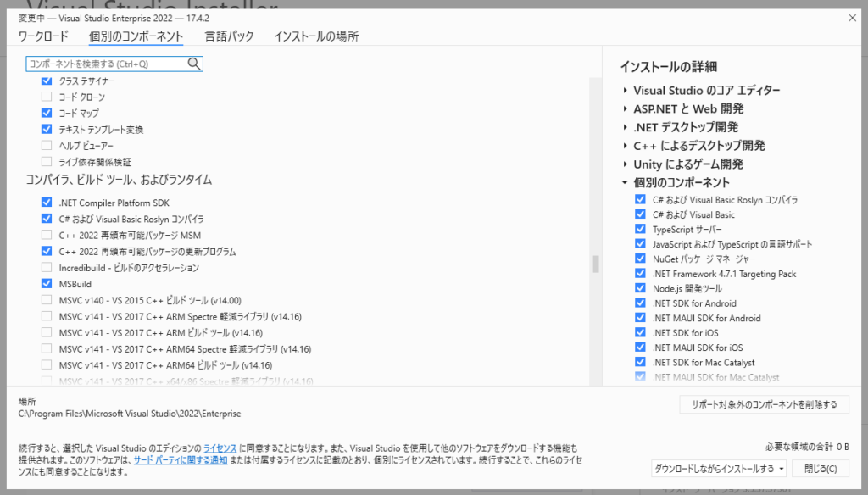Toggle .NET SDK for Mac Catalyst
The width and height of the screenshot is (868, 495).
[x=641, y=362]
